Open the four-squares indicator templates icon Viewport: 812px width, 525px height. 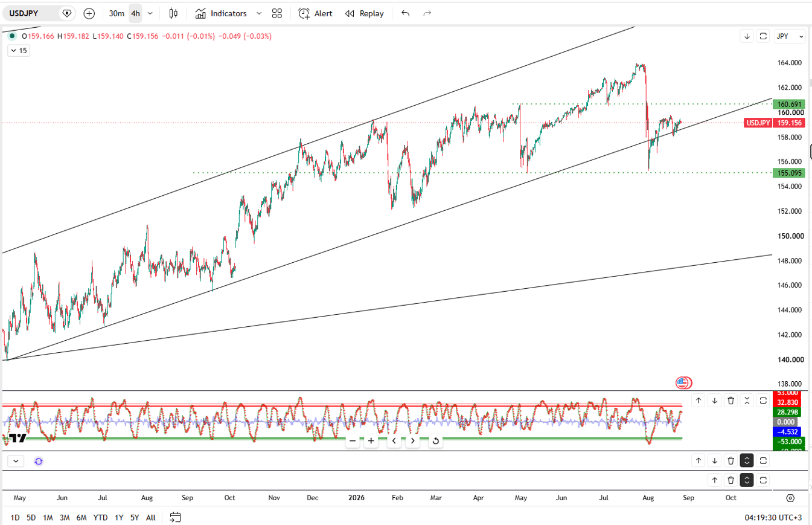point(277,13)
